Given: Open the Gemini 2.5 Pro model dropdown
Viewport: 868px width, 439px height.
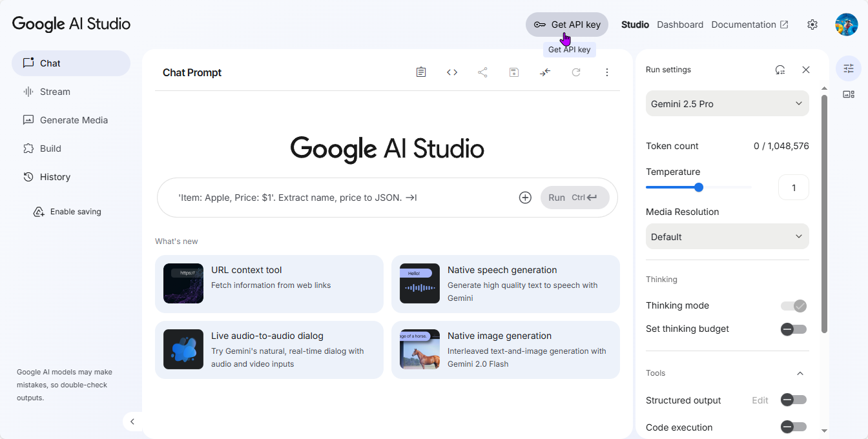Looking at the screenshot, I should pyautogui.click(x=727, y=103).
